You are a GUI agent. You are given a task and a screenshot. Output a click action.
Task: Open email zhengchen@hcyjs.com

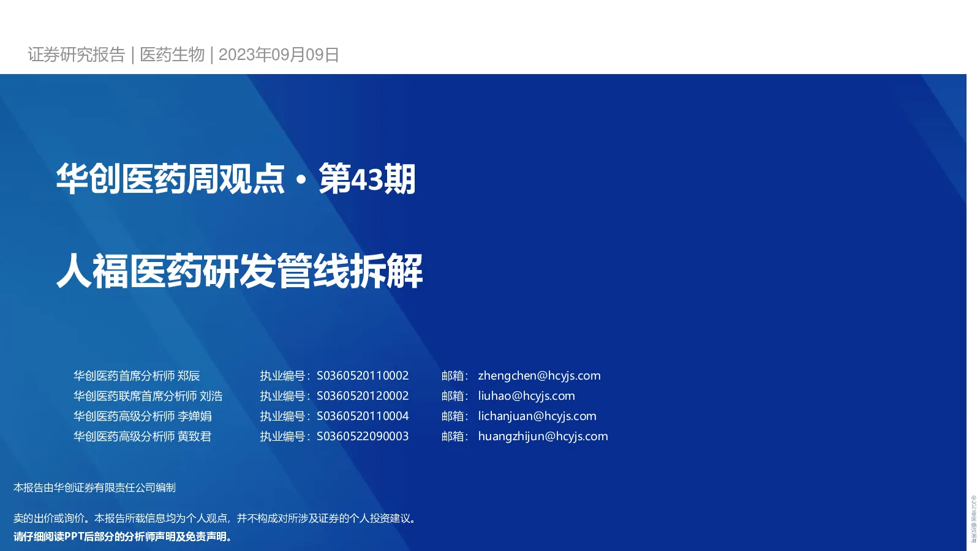click(x=539, y=376)
